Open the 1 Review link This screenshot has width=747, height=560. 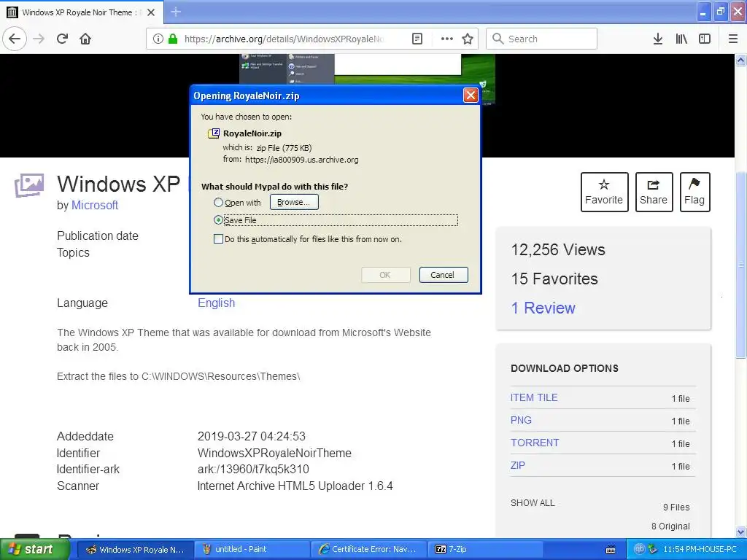[x=543, y=308]
